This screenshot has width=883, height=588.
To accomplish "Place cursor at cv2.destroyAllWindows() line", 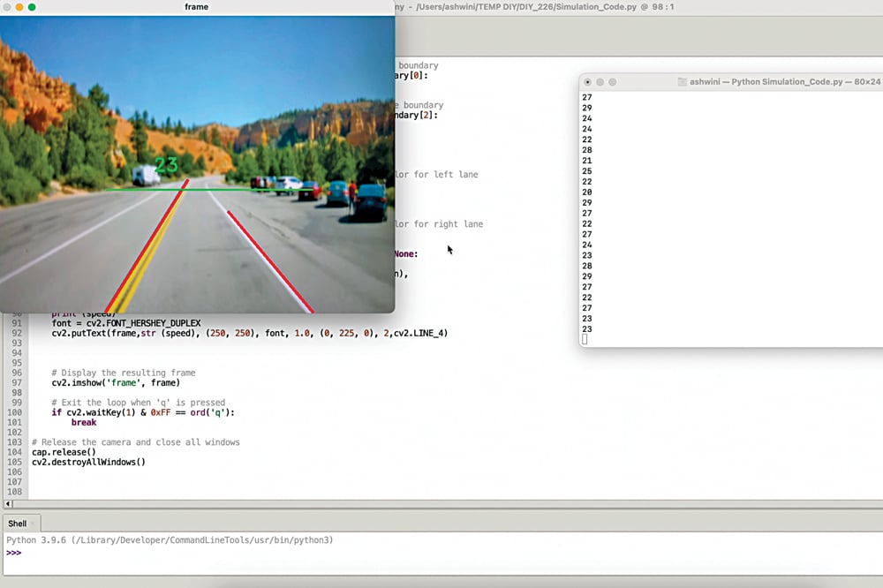I will [88, 462].
